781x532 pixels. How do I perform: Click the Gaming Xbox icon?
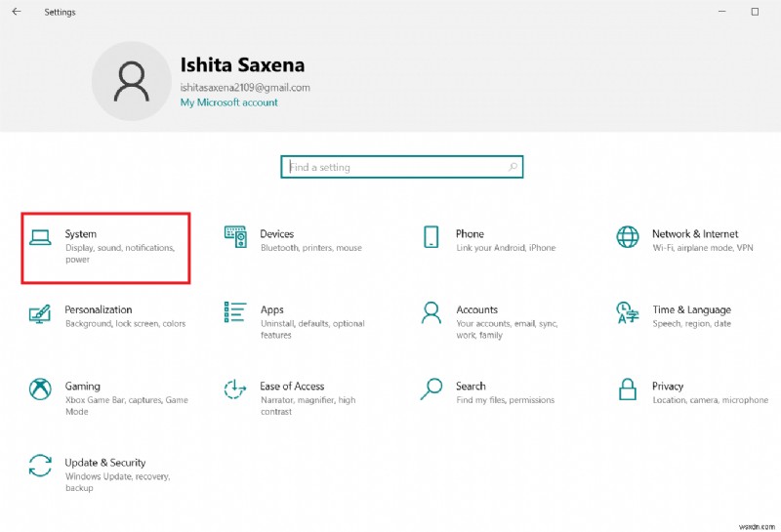pos(40,389)
